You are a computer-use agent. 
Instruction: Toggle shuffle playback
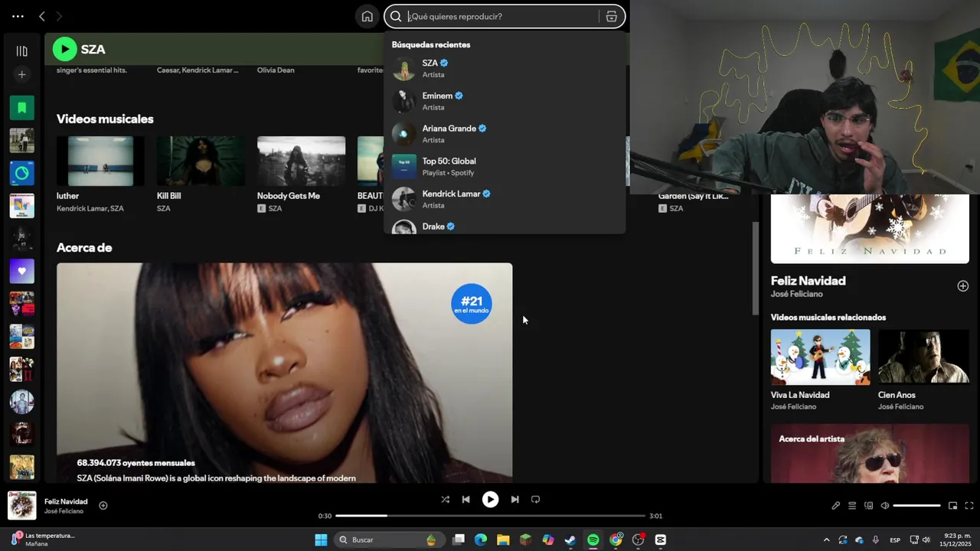[x=445, y=499]
